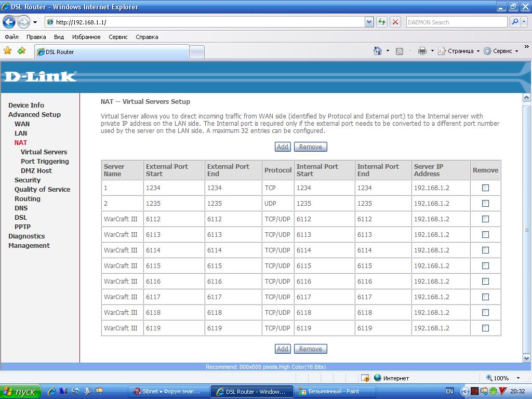532x399 pixels.
Task: Switch to Sibnet forum taskbar window
Action: pyautogui.click(x=168, y=391)
